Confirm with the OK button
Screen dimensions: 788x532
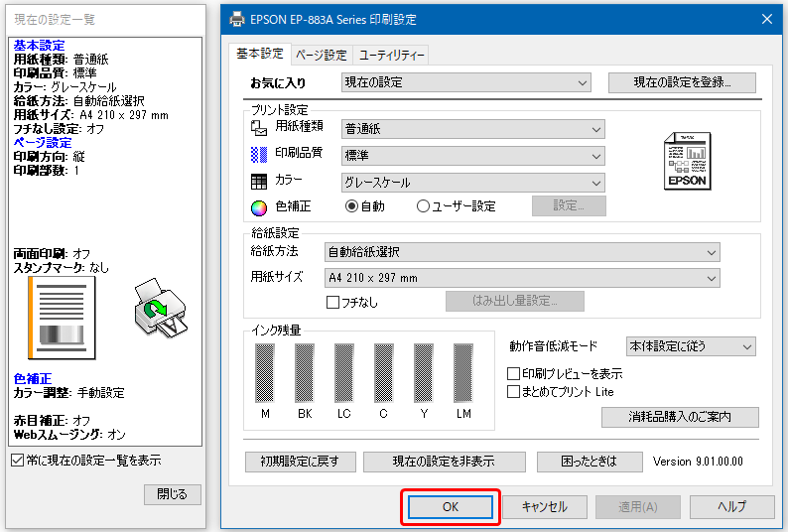[451, 507]
